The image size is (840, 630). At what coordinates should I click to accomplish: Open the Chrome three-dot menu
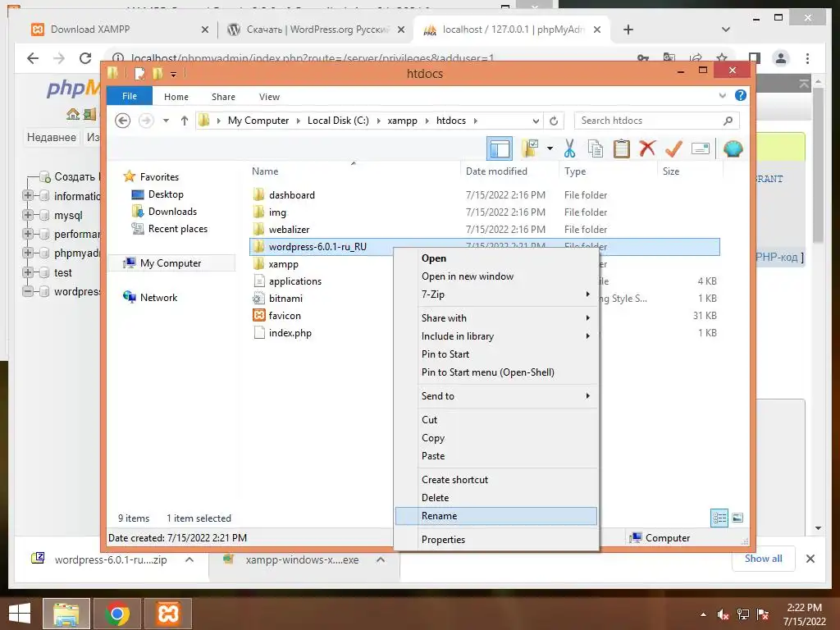tap(807, 58)
